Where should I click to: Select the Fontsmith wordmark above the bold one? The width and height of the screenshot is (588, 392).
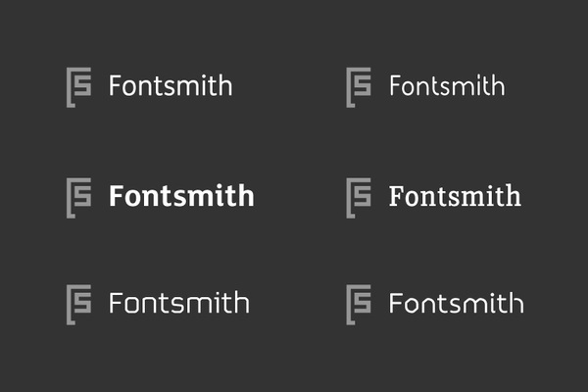(171, 86)
